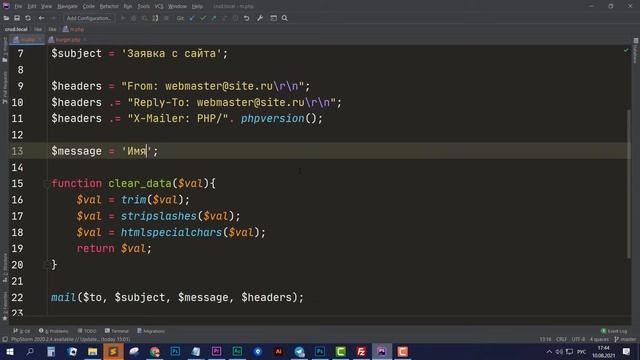Open the View menu
640x360 pixels.
coord(47,7)
